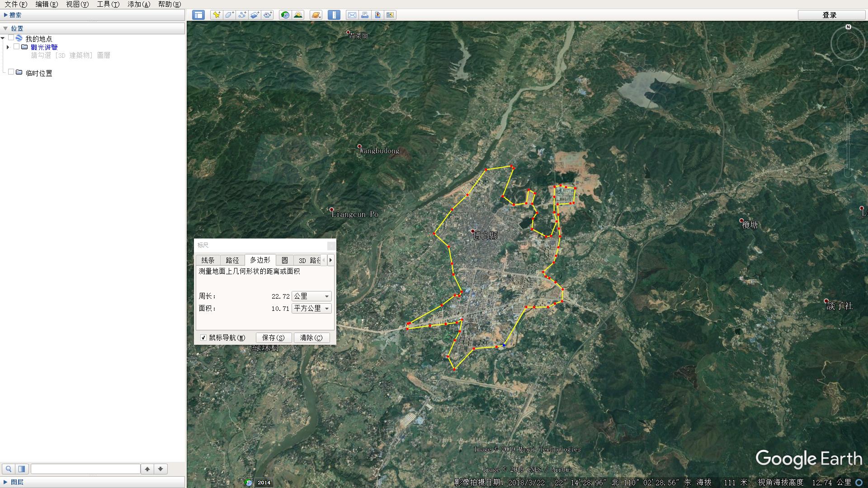Check the 觀光遊覽 folder checkbox

click(x=17, y=47)
